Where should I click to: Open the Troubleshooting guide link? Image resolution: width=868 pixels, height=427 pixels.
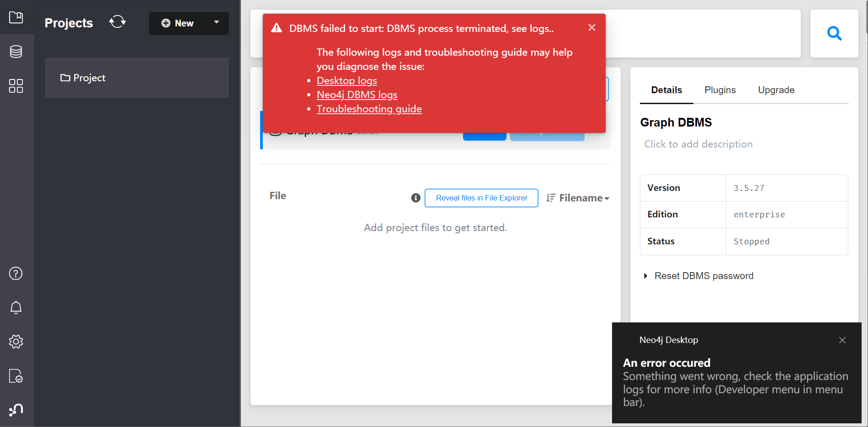pyautogui.click(x=369, y=109)
